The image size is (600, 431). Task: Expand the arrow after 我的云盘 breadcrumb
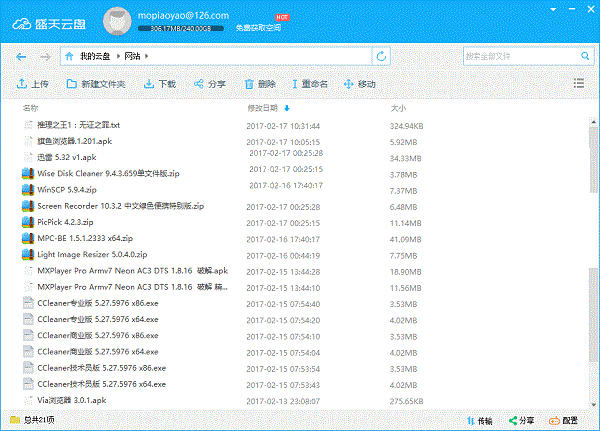tap(118, 56)
